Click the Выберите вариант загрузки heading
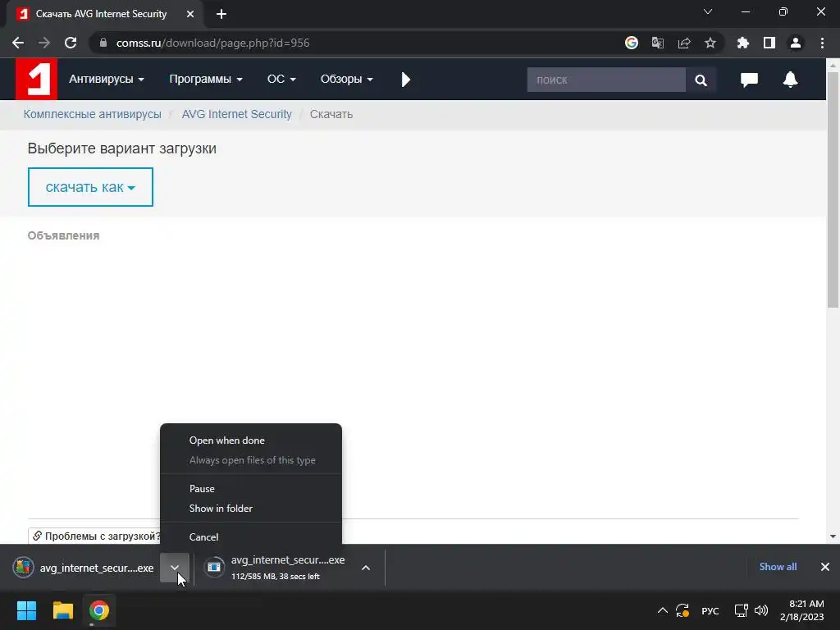Image resolution: width=840 pixels, height=630 pixels. [x=122, y=148]
